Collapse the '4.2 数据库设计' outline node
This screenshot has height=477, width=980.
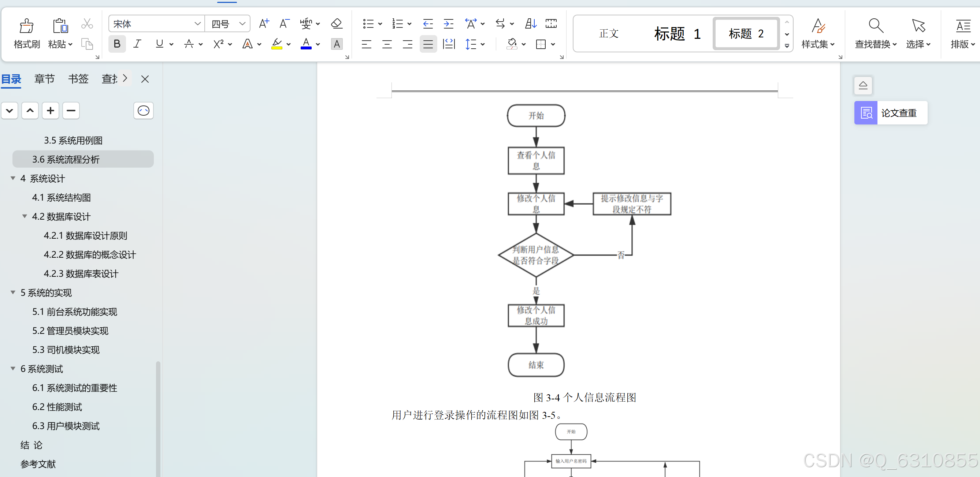click(x=25, y=216)
